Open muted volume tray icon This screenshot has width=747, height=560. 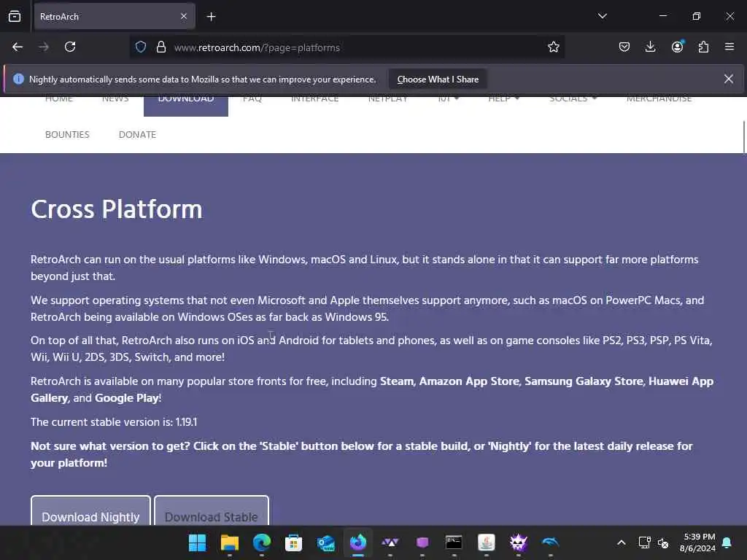(x=662, y=542)
